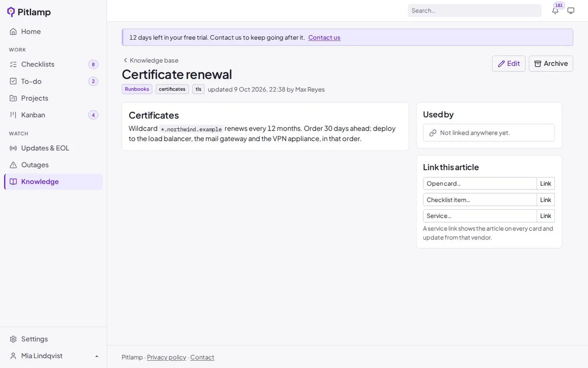Click the monitor display icon in header

pyautogui.click(x=571, y=11)
